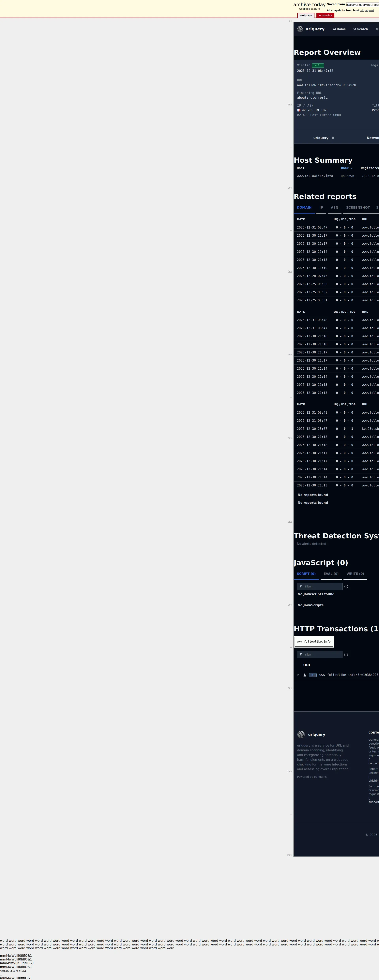Viewport: 379px width, 980px height.
Task: Click the urlquery.net host snapshots link
Action: [x=367, y=10]
